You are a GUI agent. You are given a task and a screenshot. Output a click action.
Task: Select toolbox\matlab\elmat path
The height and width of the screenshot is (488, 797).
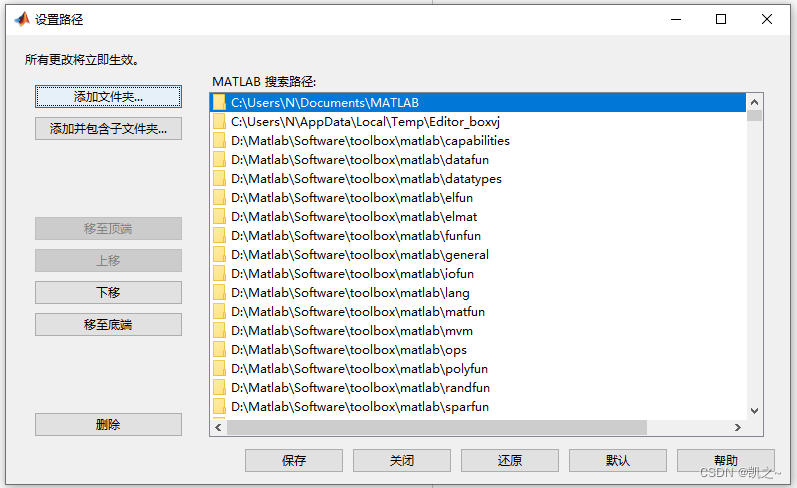click(478, 217)
